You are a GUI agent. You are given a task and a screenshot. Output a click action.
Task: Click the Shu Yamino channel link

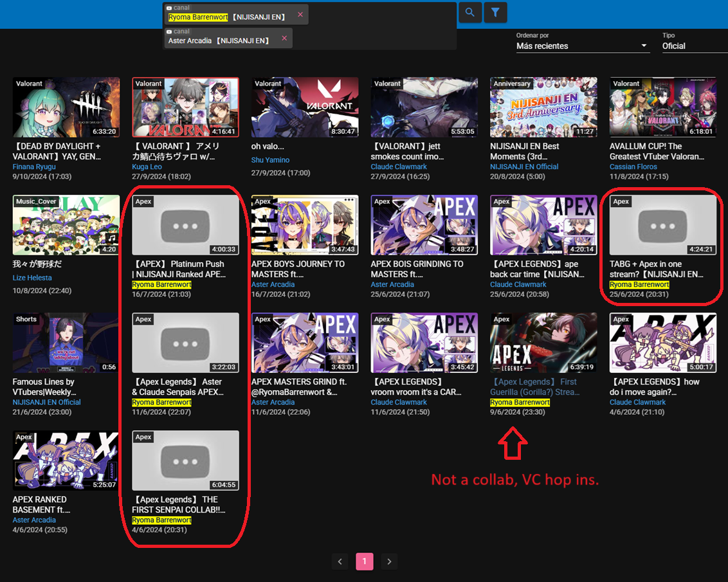(x=270, y=159)
